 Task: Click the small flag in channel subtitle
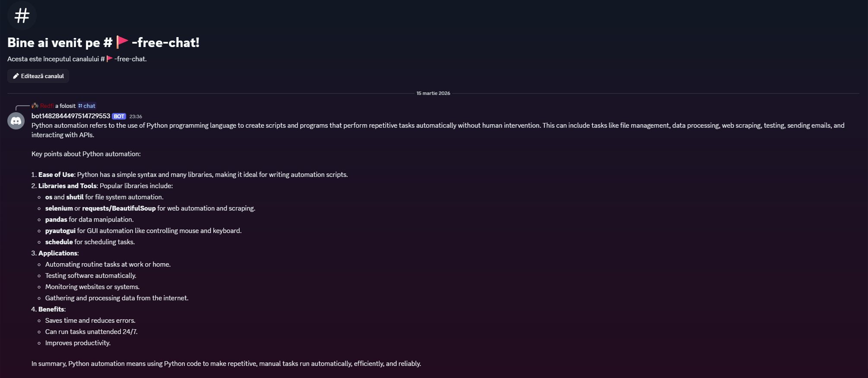[x=110, y=59]
